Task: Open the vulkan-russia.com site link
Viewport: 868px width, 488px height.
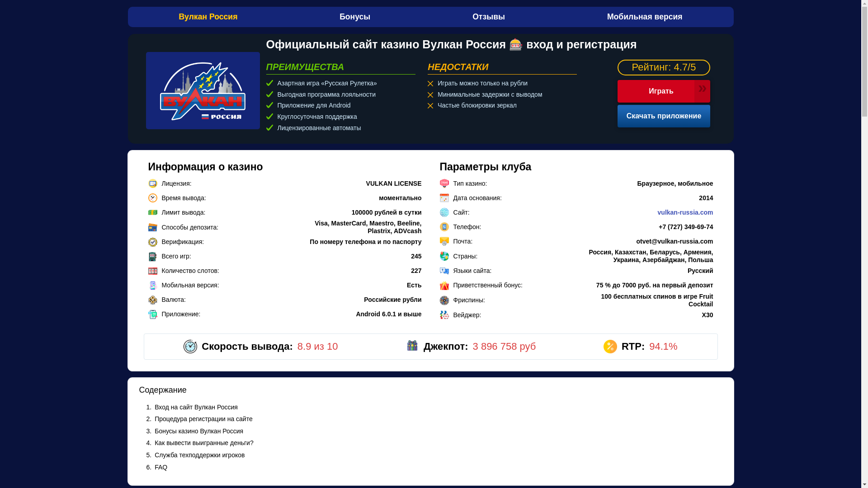Action: pos(685,212)
